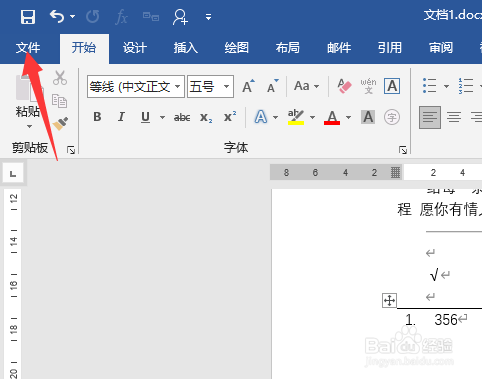Image resolution: width=482 pixels, height=379 pixels.
Task: Click the add-user icon in quick access toolbar
Action: click(x=180, y=17)
